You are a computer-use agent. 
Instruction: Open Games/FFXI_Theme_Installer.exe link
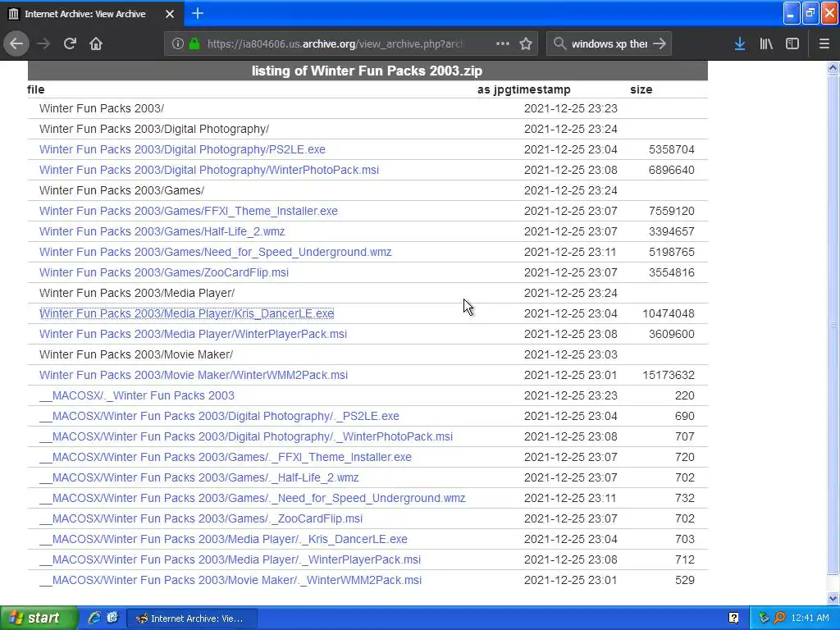[189, 211]
